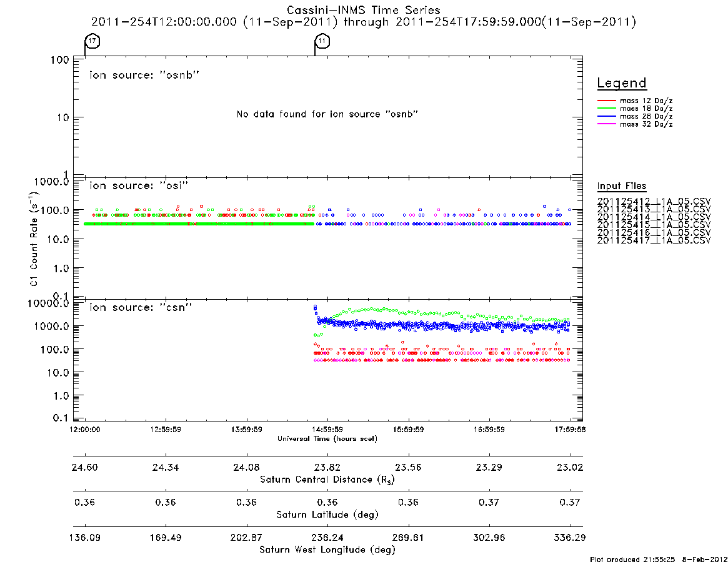Viewport: 728px width, 562px height.
Task: Click the Saturn Latitude (deg) axis label
Action: 327,514
